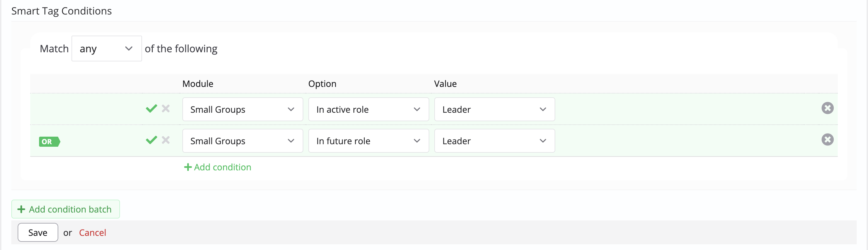The height and width of the screenshot is (250, 868).
Task: Open the 'In active role' option dropdown
Action: tap(368, 110)
